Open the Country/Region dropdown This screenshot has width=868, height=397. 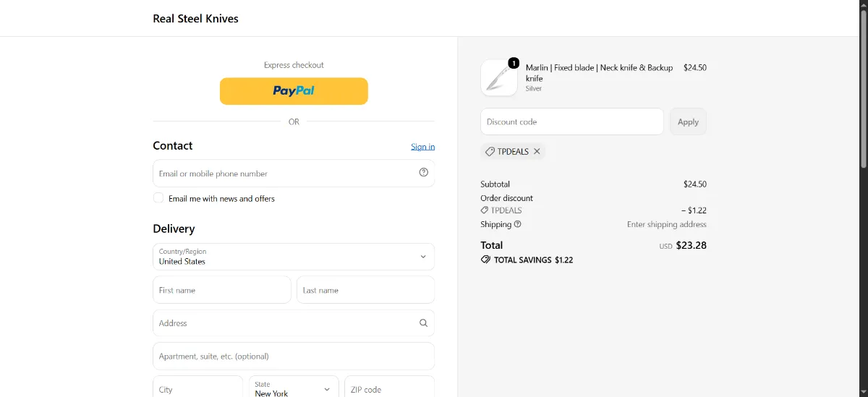[294, 257]
